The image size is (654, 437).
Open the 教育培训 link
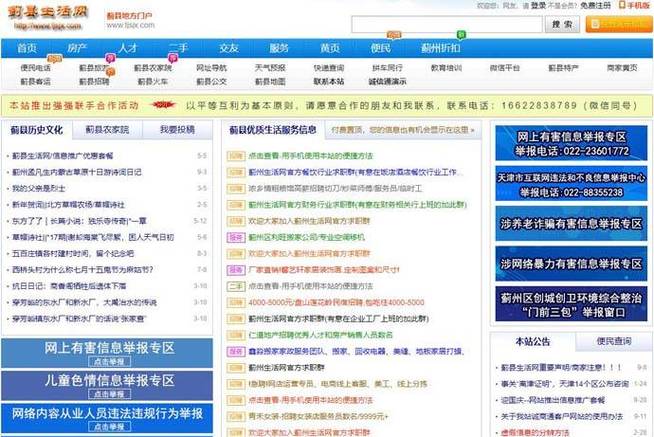[446, 68]
